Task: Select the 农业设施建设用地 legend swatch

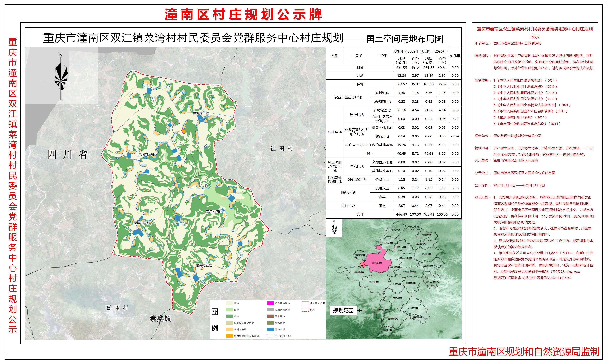Action: pyautogui.click(x=229, y=323)
